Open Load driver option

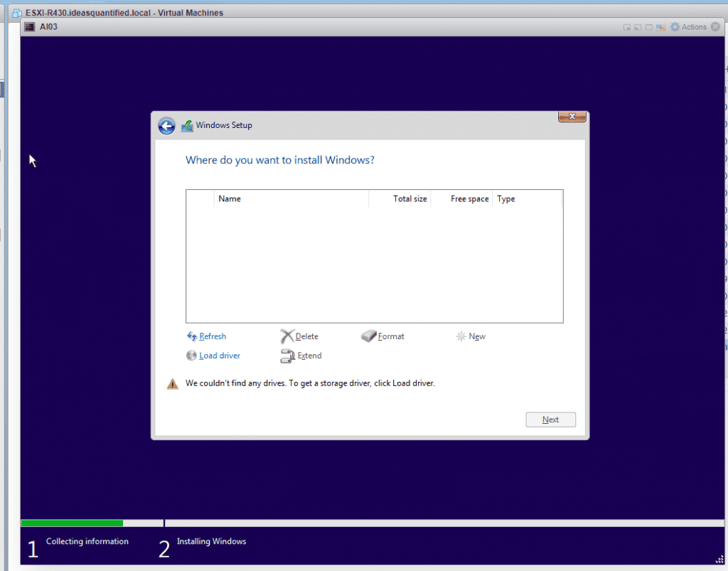pos(220,356)
